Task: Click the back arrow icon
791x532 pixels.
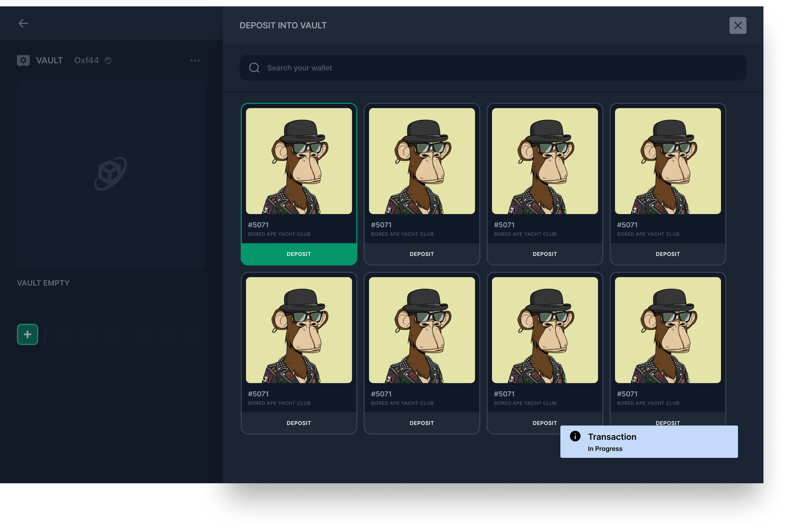Action: pyautogui.click(x=23, y=23)
